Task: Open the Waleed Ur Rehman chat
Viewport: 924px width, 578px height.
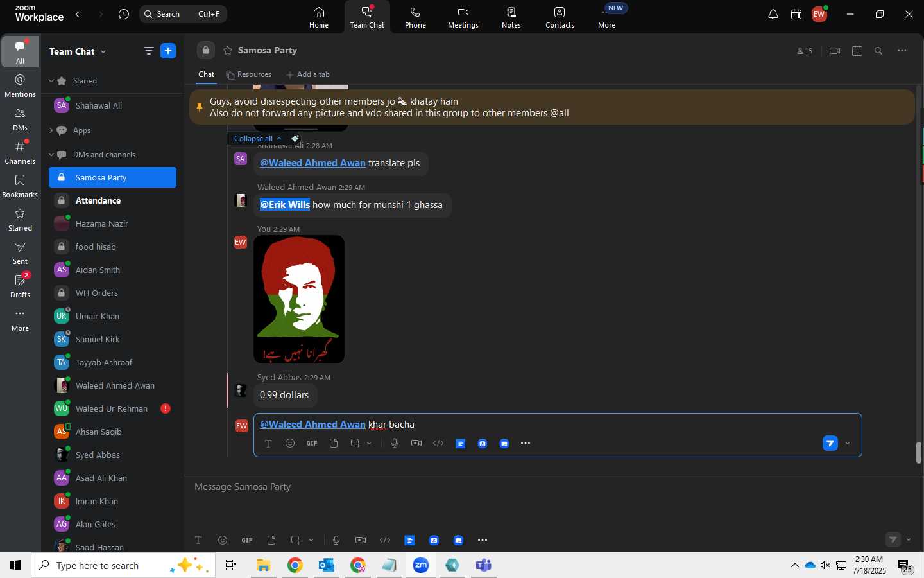Action: pos(112,409)
